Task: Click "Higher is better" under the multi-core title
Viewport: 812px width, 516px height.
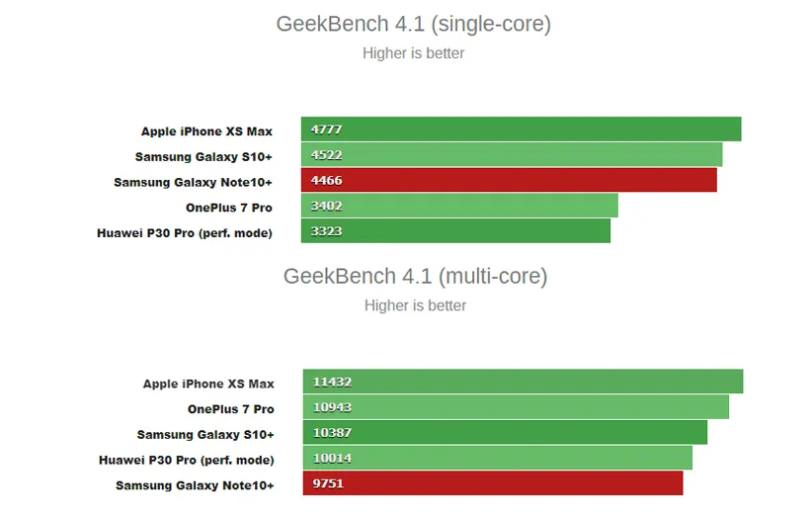Action: pos(415,305)
